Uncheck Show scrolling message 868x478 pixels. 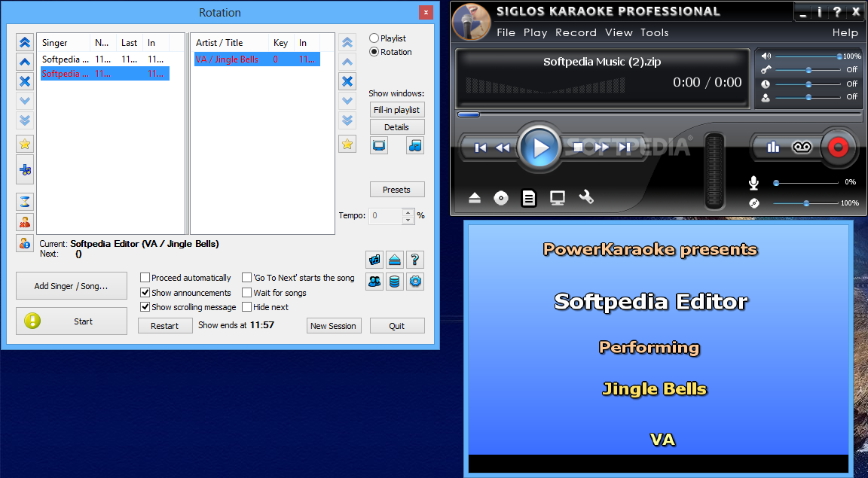[145, 307]
